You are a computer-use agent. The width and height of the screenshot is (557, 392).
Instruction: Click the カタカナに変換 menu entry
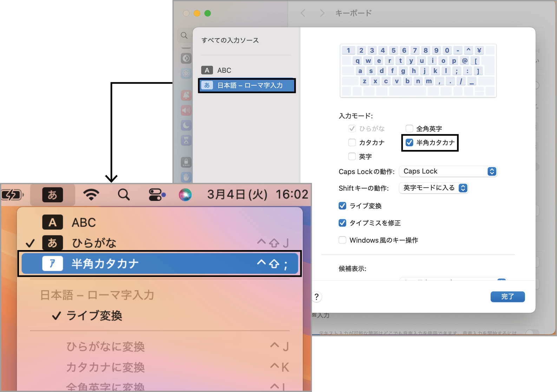(x=160, y=367)
